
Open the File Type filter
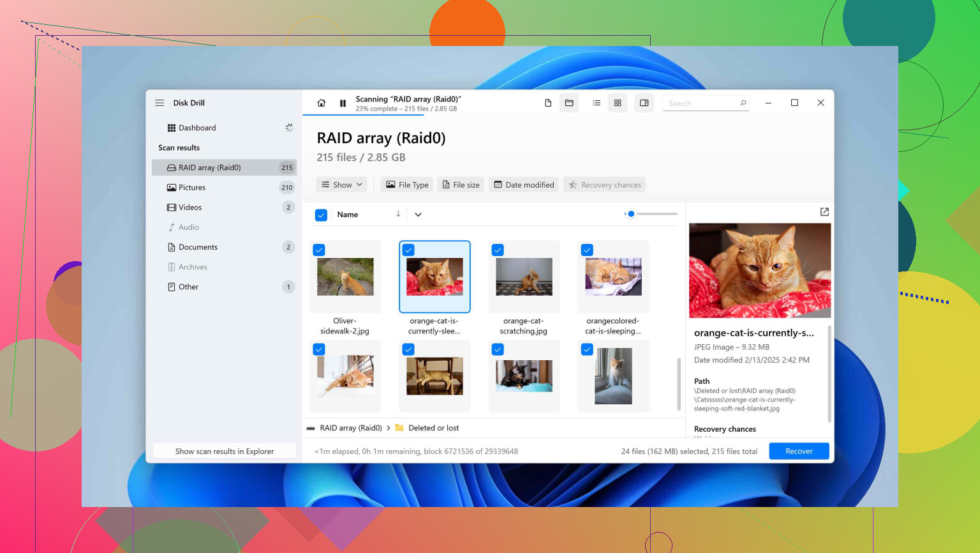(x=407, y=185)
